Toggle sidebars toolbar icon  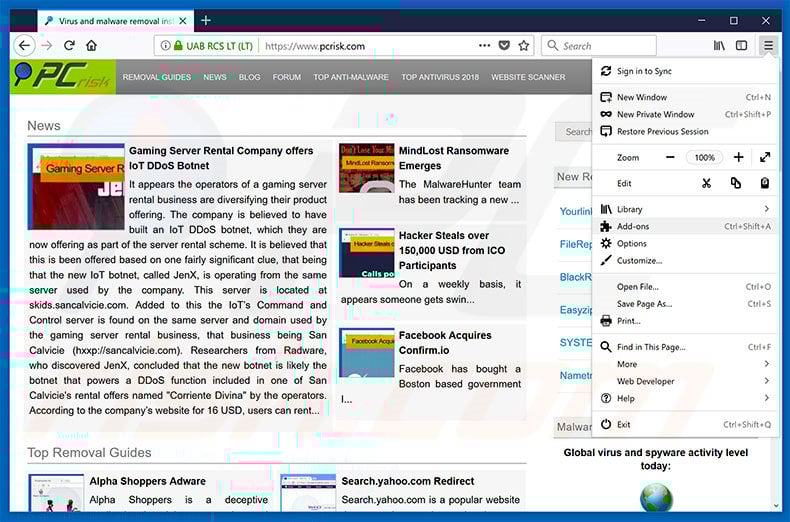pos(742,46)
